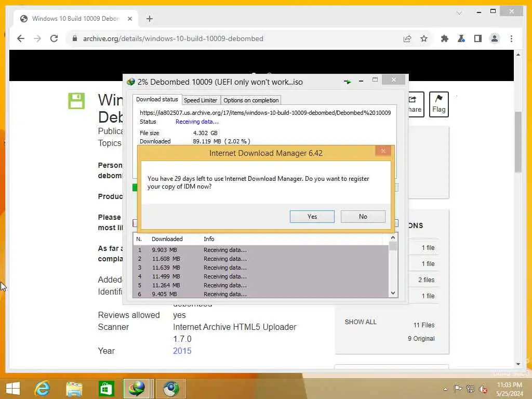The width and height of the screenshot is (532, 399).
Task: Open the Chrome three-dot menu
Action: pos(511,38)
